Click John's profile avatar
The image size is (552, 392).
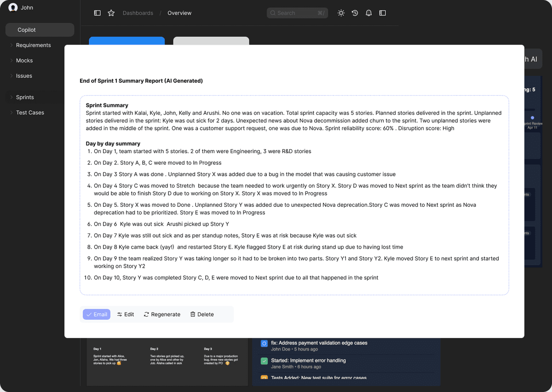[x=13, y=8]
